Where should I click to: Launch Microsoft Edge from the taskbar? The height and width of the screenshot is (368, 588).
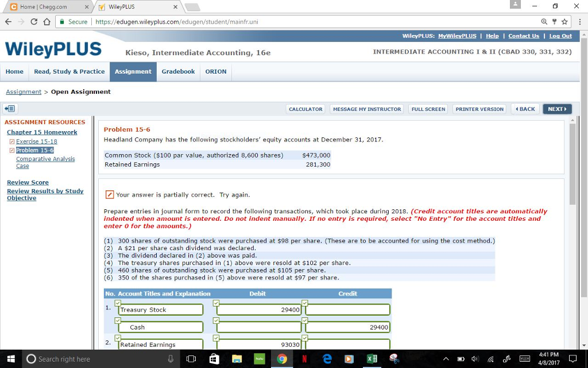327,359
